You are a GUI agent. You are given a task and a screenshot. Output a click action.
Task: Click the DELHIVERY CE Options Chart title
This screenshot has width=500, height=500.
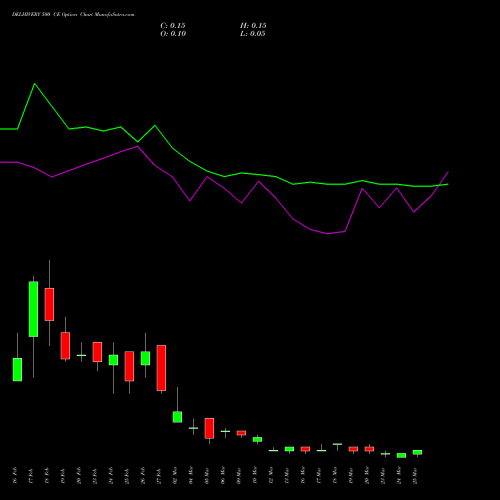click(73, 15)
